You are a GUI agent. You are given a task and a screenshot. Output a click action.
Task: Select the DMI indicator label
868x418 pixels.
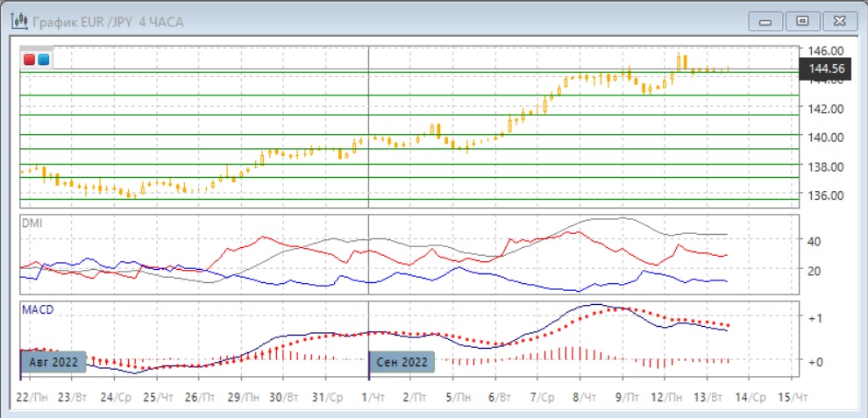tap(31, 223)
